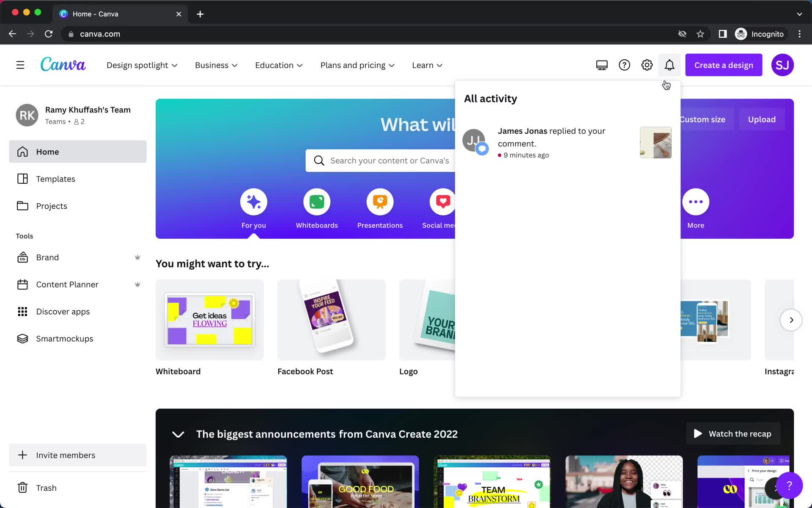812x508 pixels.
Task: Open the More categories icon
Action: 696,202
